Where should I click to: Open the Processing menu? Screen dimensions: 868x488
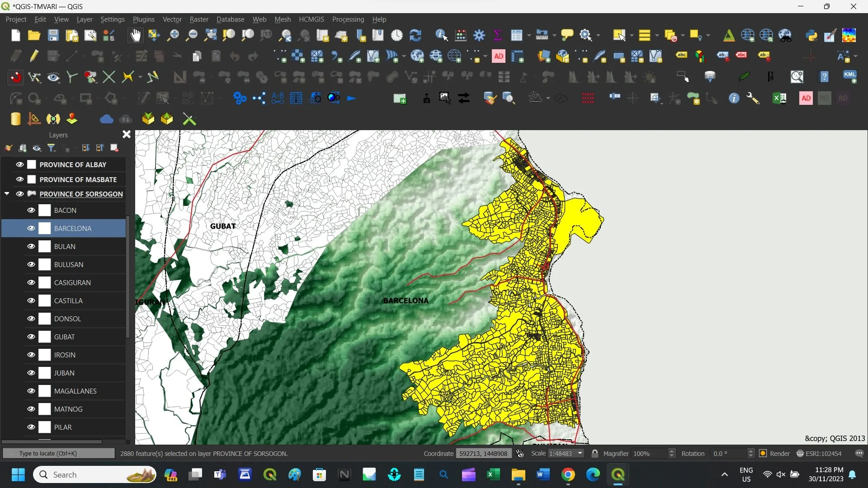(348, 19)
